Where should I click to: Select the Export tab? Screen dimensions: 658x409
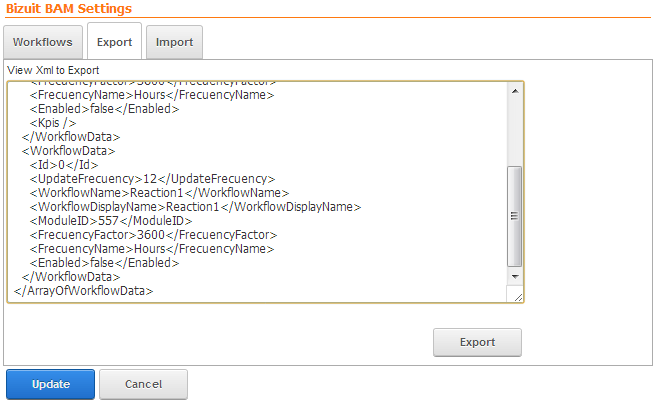[x=114, y=42]
